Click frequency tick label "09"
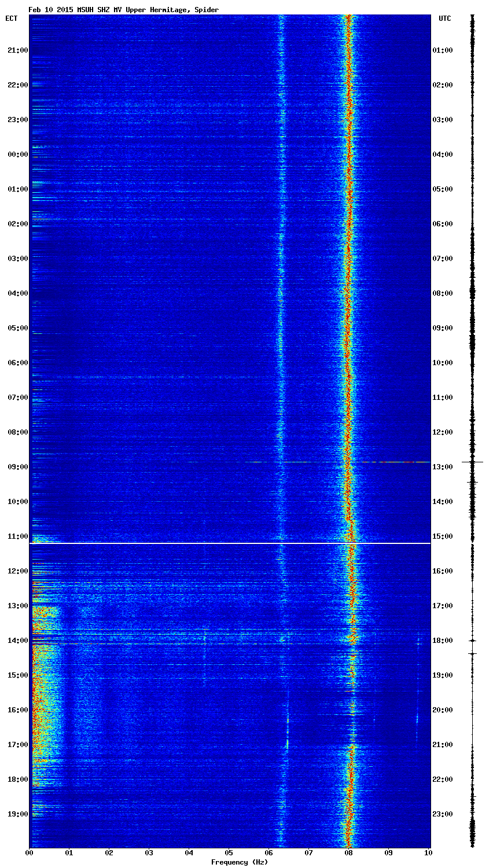 [x=388, y=853]
